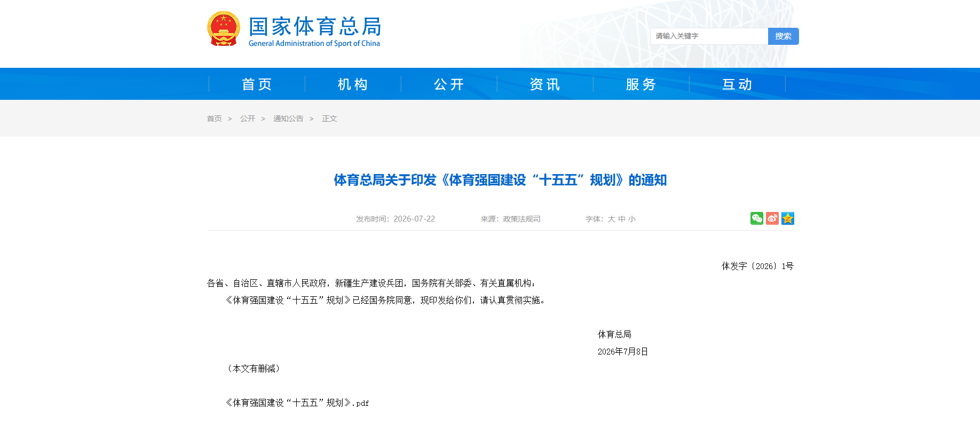Viewport: 980px width, 433px height.
Task: Open the 机构 navigation menu
Action: [x=353, y=84]
